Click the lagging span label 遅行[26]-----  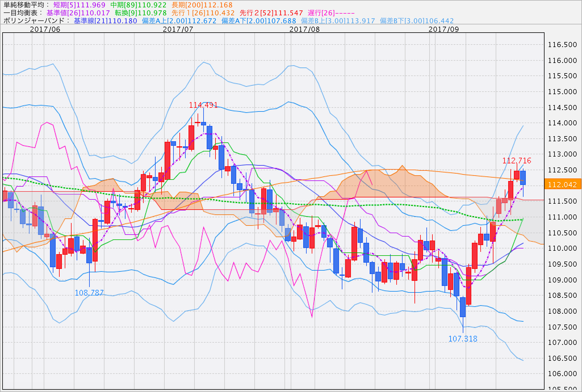click(331, 13)
